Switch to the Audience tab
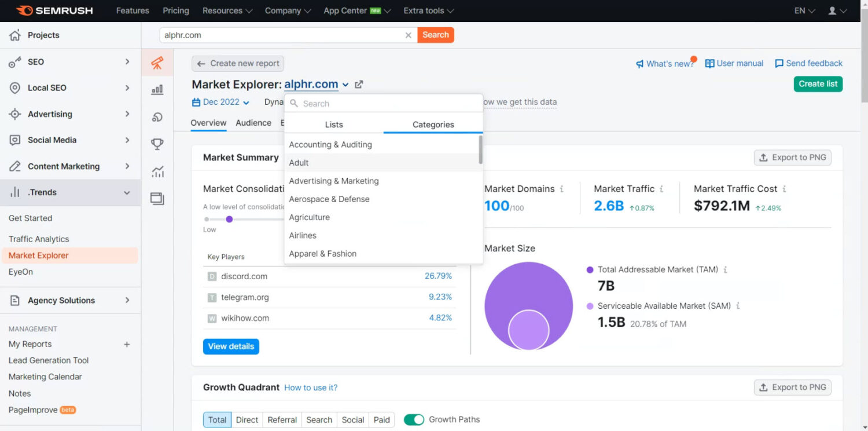This screenshot has width=868, height=431. (x=253, y=123)
